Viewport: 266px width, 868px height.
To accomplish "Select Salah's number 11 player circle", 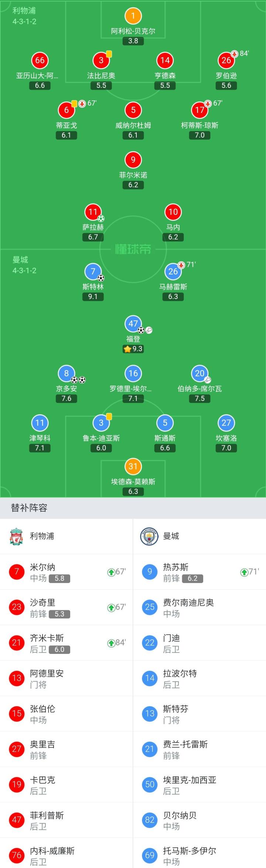I will tap(93, 212).
